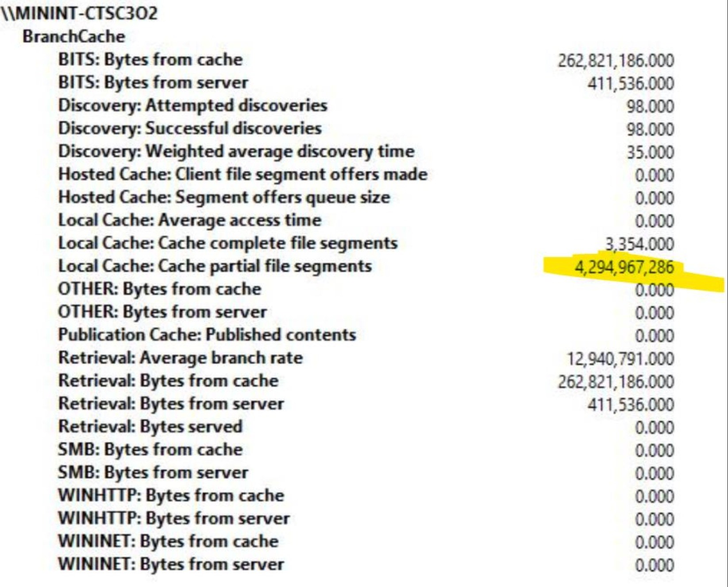The image size is (728, 587).
Task: Select 'Retrieval: Bytes served' counter
Action: tap(150, 427)
